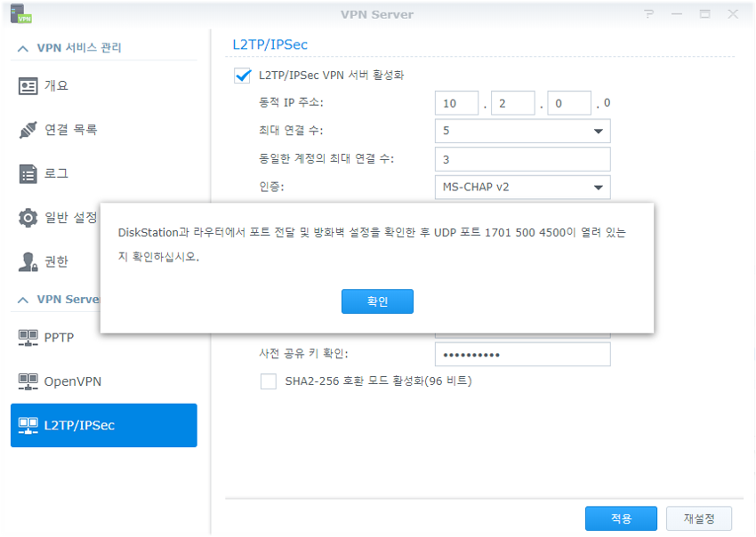The image size is (756, 537).
Task: Select 개요 in the sidebar
Action: (104, 86)
